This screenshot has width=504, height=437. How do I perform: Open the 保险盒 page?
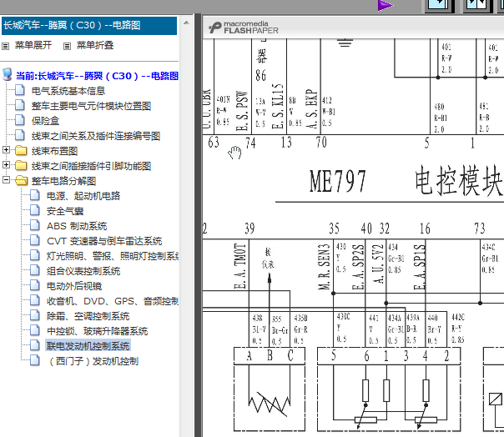click(x=45, y=121)
